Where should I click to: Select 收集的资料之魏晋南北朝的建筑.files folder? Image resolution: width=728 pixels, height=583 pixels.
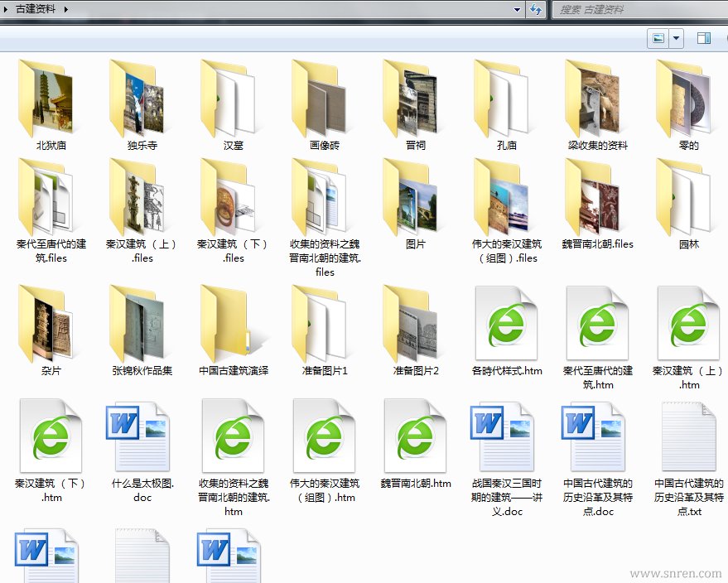[x=319, y=196]
